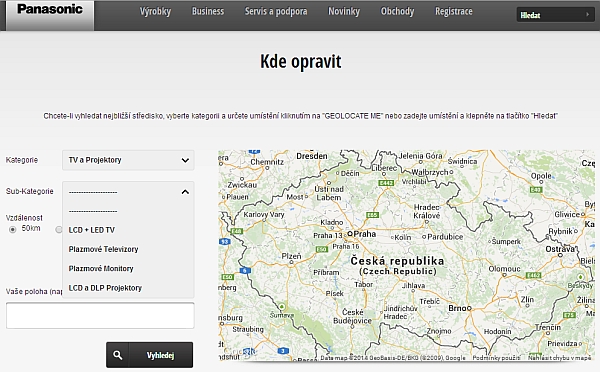
Task: Open the Výrobky menu
Action: tap(155, 11)
